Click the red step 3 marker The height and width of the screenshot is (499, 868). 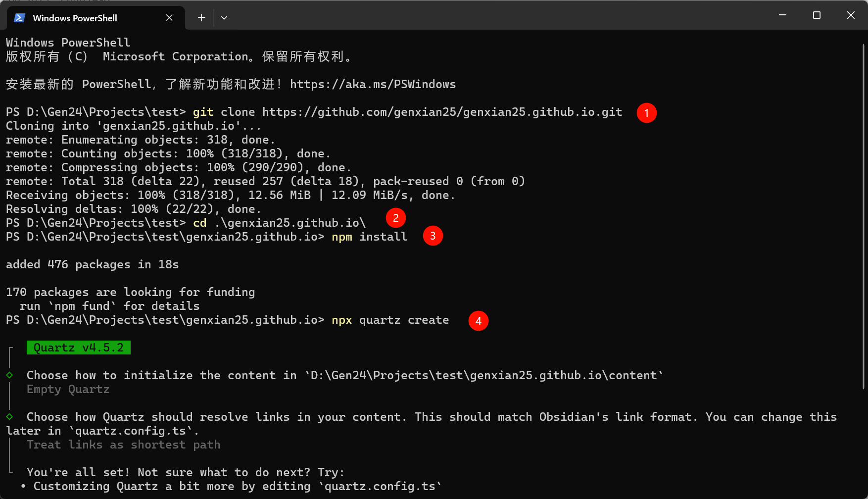tap(433, 236)
